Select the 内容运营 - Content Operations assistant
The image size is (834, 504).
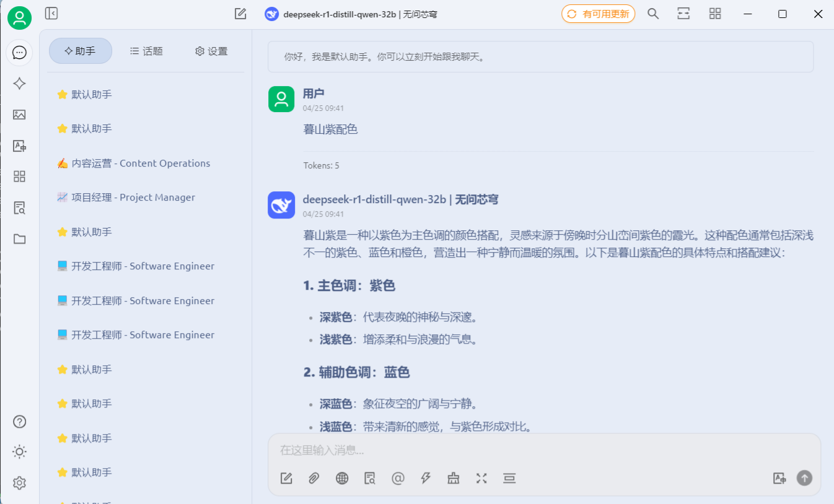click(135, 163)
